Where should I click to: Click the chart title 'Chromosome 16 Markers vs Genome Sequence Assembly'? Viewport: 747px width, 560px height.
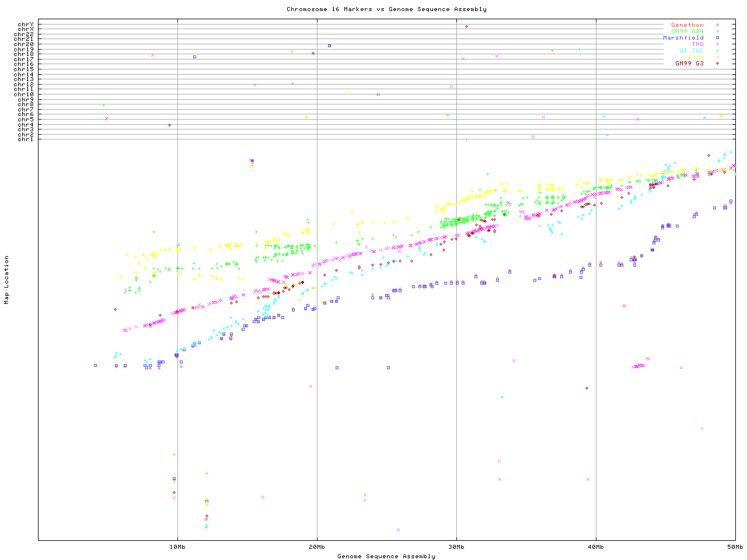[x=386, y=9]
